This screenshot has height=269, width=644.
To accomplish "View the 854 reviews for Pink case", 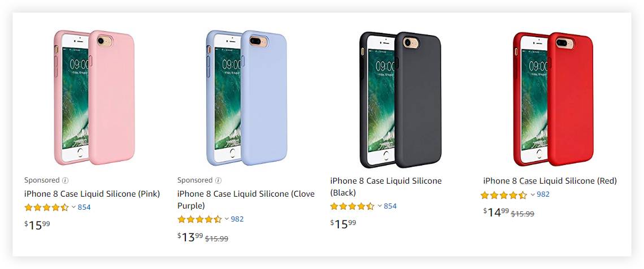I will click(x=84, y=207).
